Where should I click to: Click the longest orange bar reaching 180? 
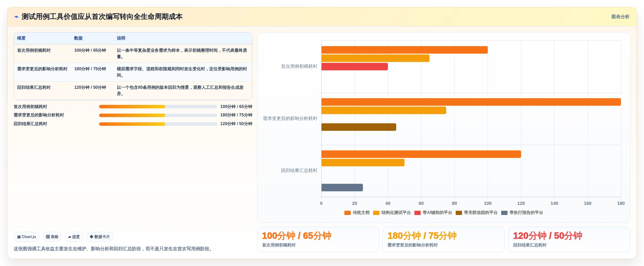coord(471,102)
